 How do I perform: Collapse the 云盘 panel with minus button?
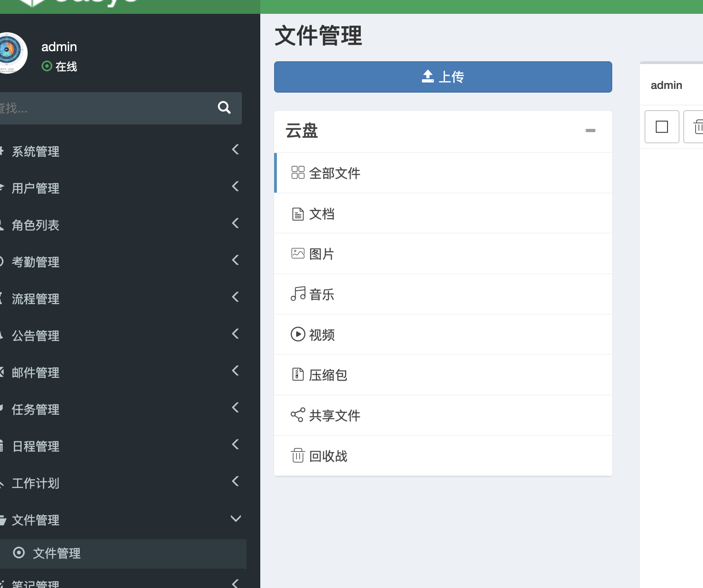coord(590,131)
